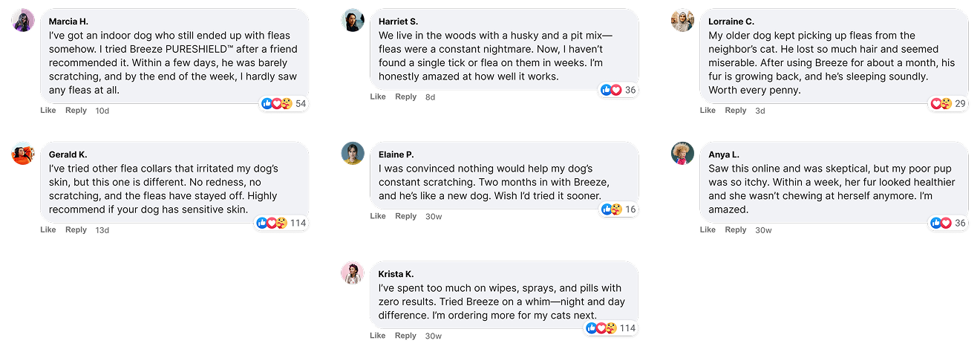This screenshot has height=349, width=980.
Task: Open Anya L.'s avatar
Action: (x=682, y=153)
